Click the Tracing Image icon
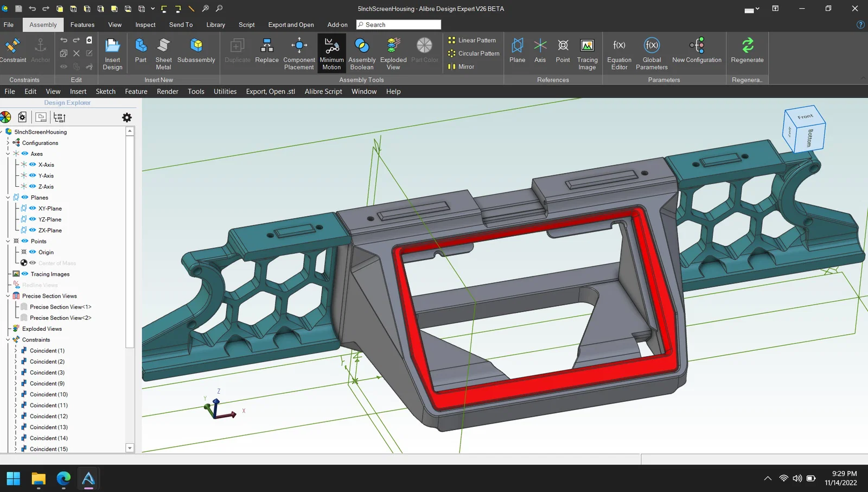The image size is (868, 492). pyautogui.click(x=587, y=46)
